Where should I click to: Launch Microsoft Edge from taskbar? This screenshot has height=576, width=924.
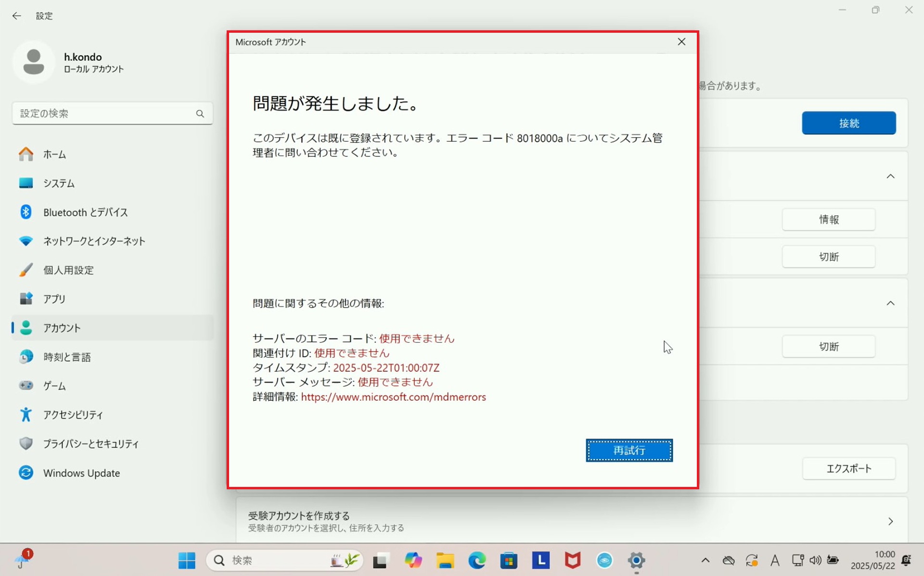[x=477, y=561]
